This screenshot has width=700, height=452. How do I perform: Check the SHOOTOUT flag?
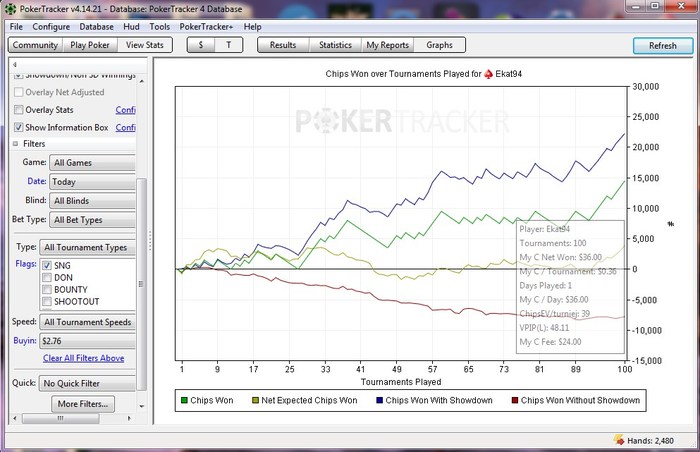tap(47, 301)
